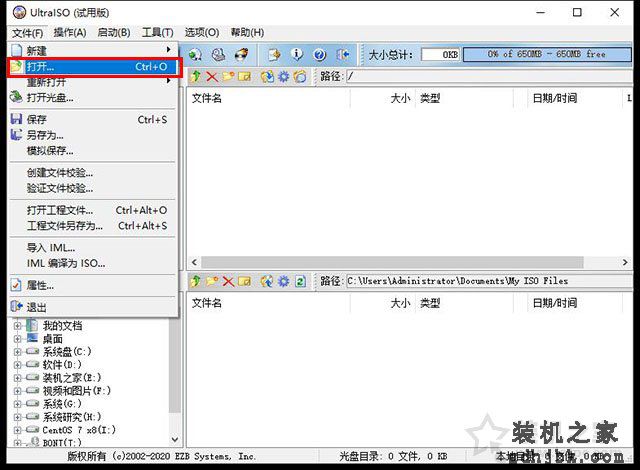Open the info (i) toolbar icon

(297, 54)
